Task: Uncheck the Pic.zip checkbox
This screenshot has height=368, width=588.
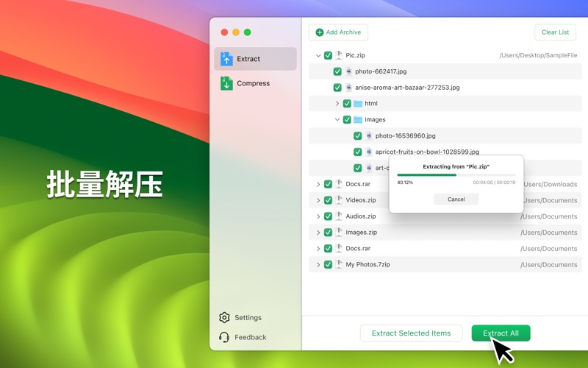Action: click(x=328, y=55)
